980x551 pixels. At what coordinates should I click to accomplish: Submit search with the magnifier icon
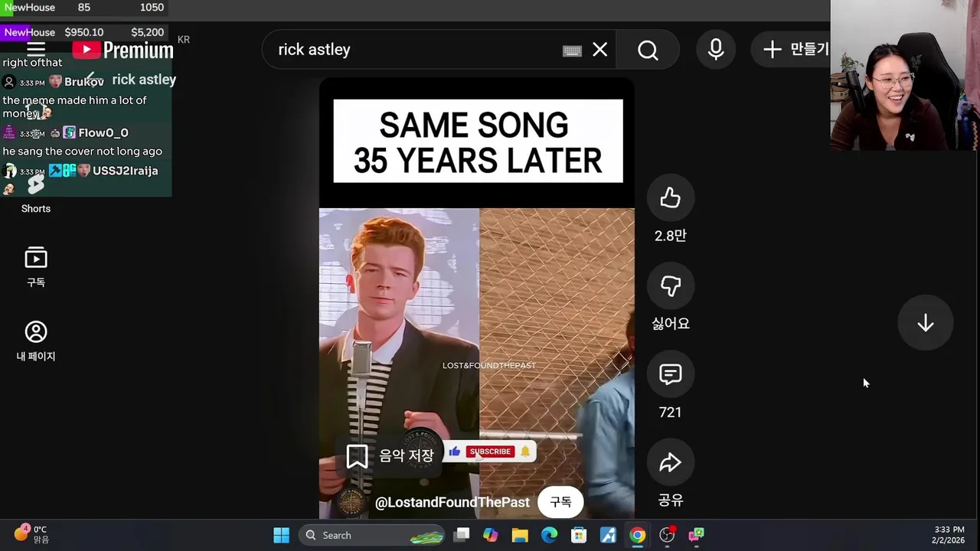pyautogui.click(x=648, y=50)
